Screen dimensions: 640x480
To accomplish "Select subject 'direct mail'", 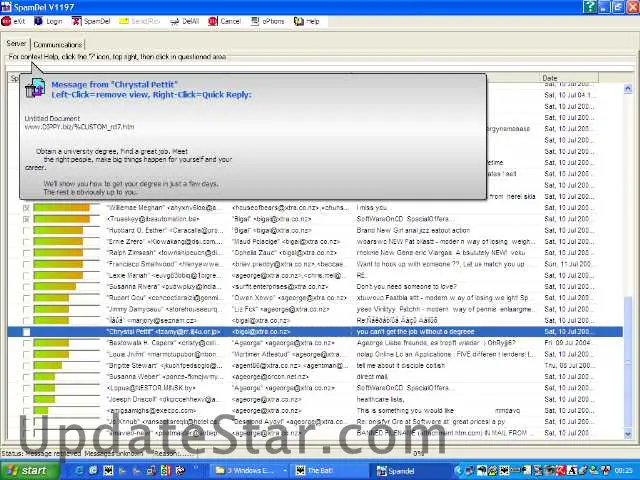I will (372, 377).
